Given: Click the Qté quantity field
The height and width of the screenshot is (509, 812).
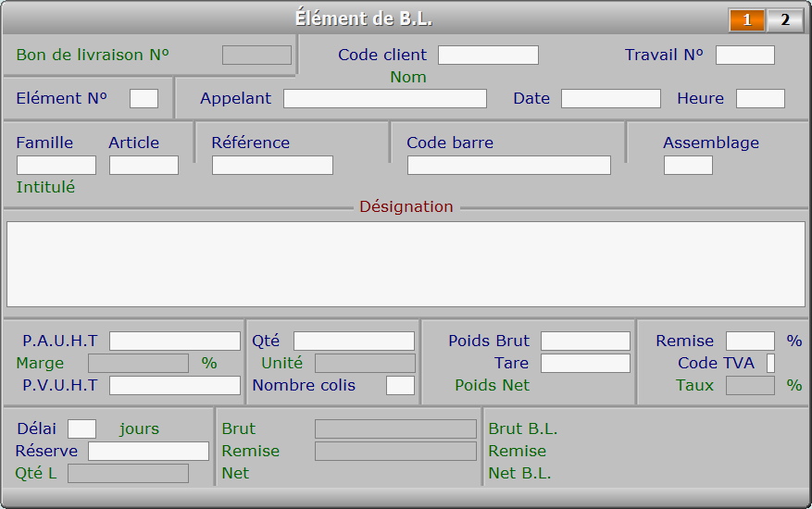Looking at the screenshot, I should click(355, 341).
